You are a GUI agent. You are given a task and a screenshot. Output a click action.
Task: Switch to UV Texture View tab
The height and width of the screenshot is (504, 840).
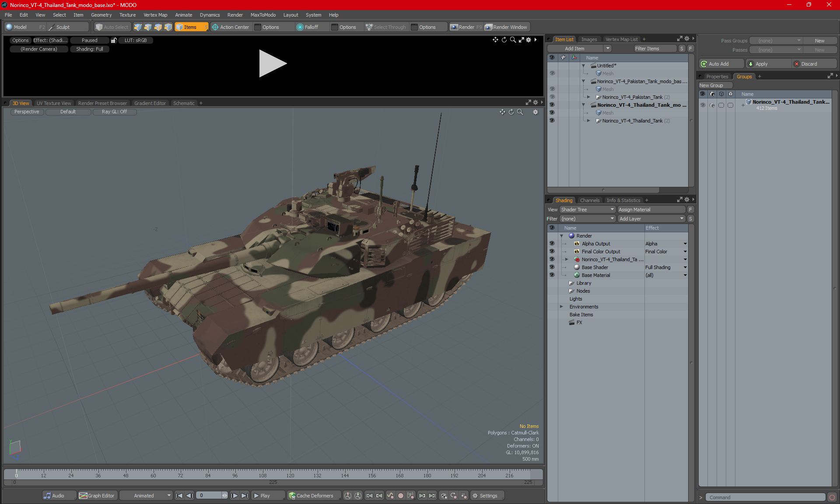(x=54, y=103)
